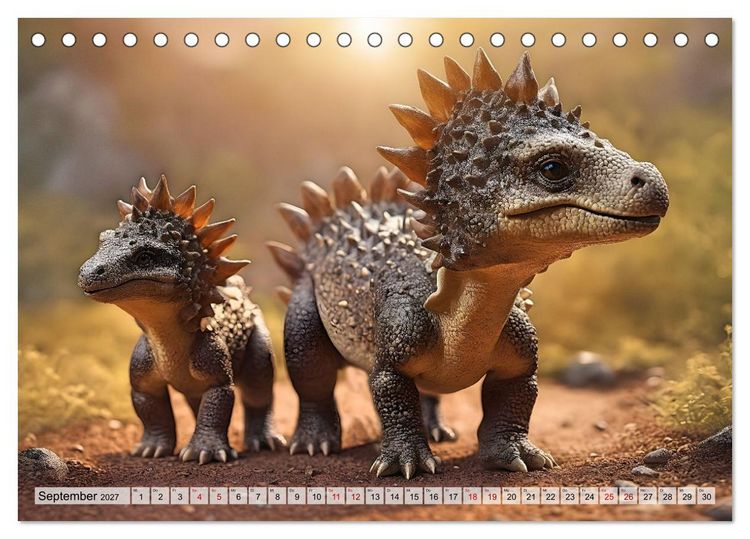
Task: Choose date 8 in the calendar strip
Action: coord(277,496)
